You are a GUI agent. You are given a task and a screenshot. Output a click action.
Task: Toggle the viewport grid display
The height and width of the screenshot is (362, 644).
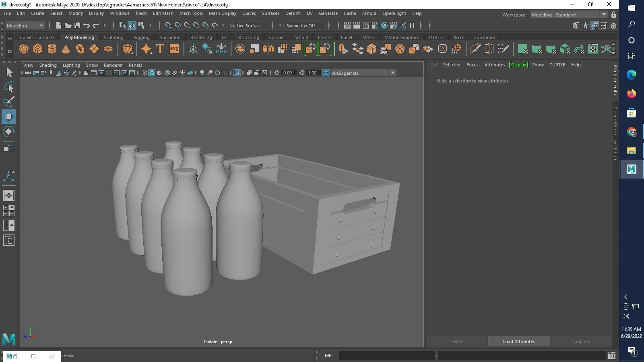tap(86, 73)
